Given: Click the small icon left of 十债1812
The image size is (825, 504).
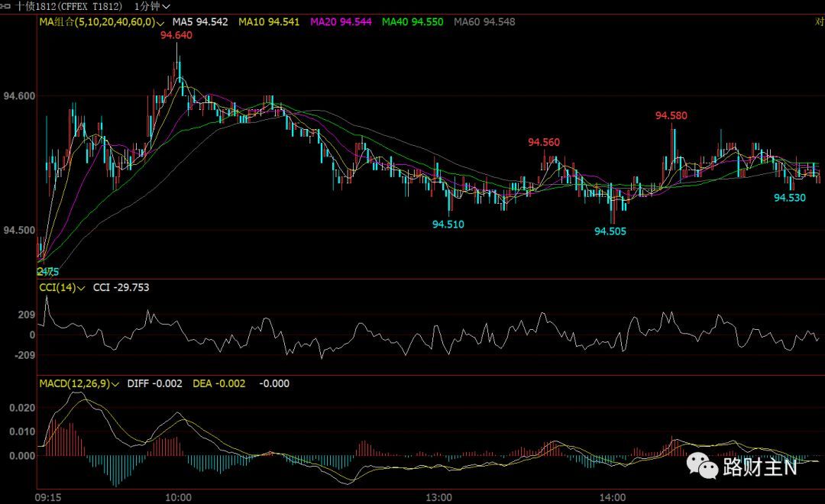Looking at the screenshot, I should (7, 6).
